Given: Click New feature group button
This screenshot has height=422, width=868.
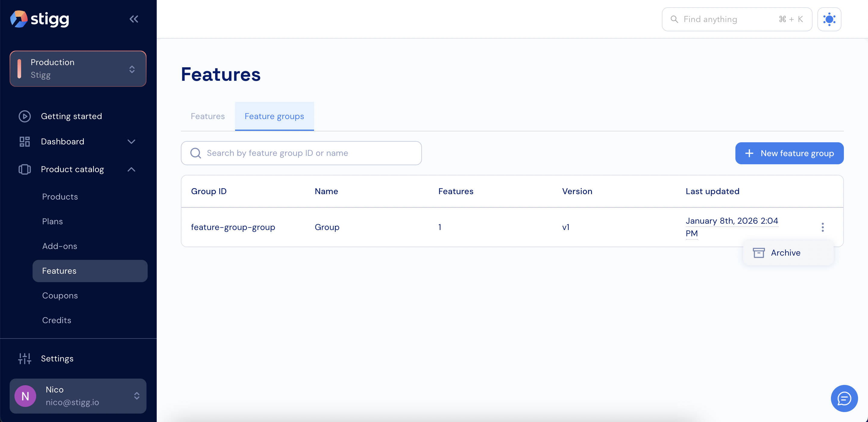Looking at the screenshot, I should tap(789, 153).
